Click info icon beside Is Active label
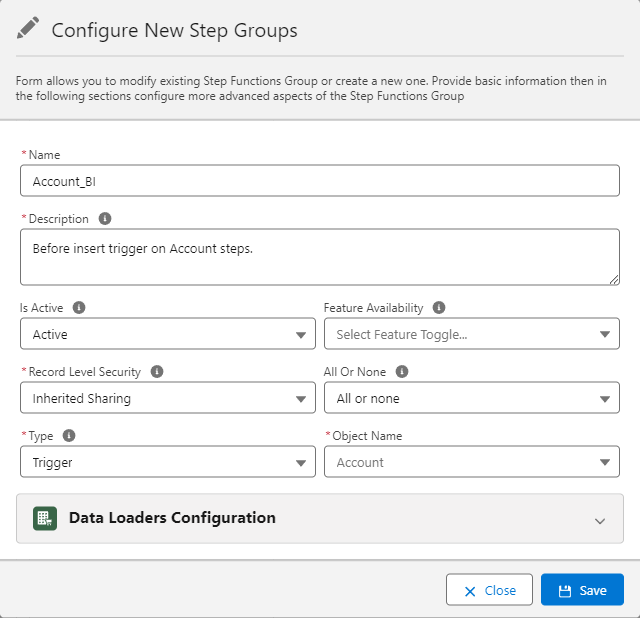Viewport: 640px width, 618px height. coord(79,308)
